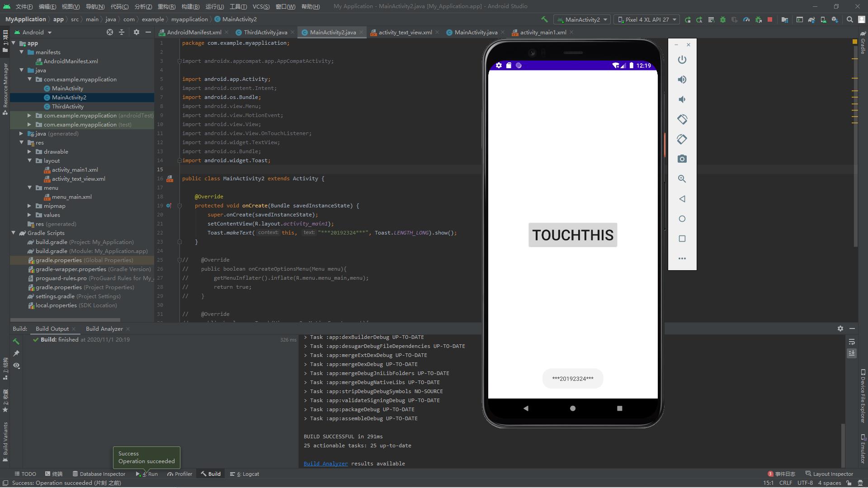Open the 构建(B) menu
The image size is (868, 488).
(190, 6)
